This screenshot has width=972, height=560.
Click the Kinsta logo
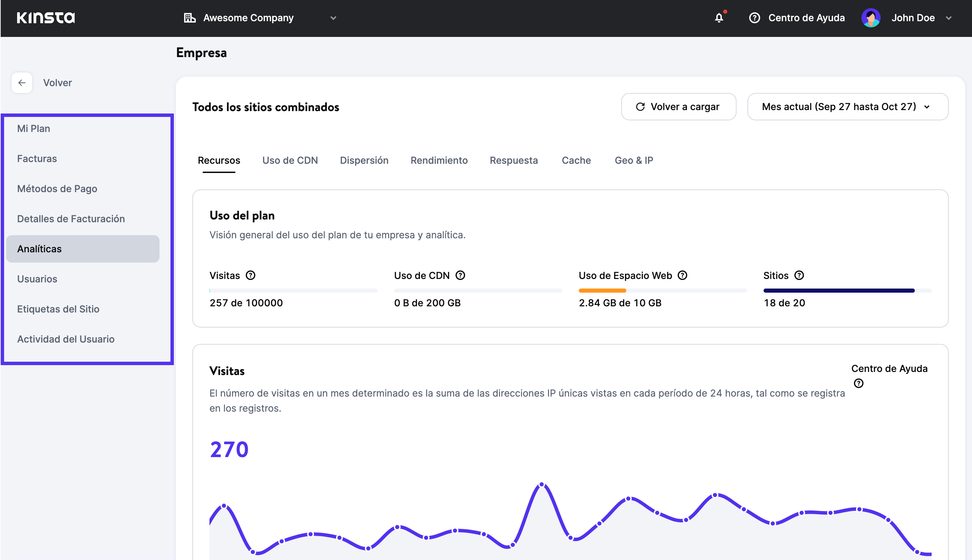[x=46, y=18]
